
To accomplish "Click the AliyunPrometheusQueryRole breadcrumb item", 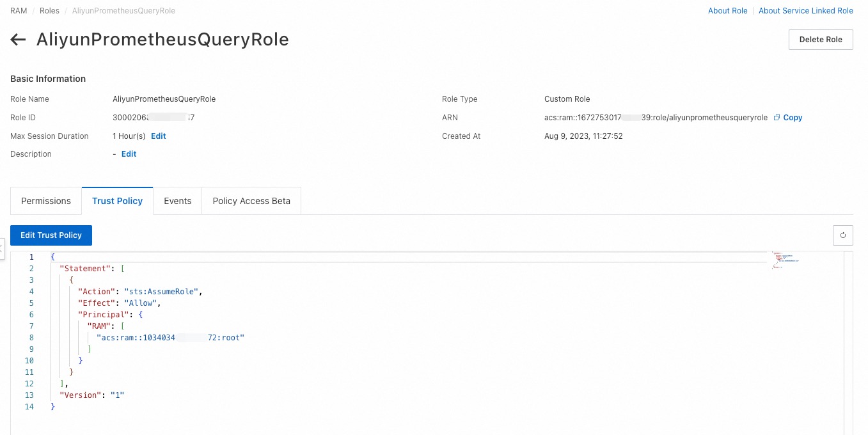I will [x=123, y=11].
